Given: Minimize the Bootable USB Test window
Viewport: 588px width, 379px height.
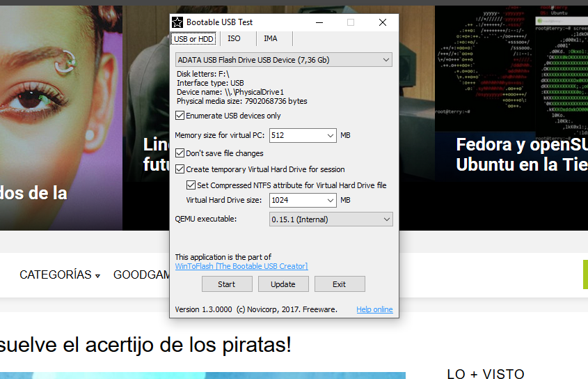Looking at the screenshot, I should click(x=319, y=22).
